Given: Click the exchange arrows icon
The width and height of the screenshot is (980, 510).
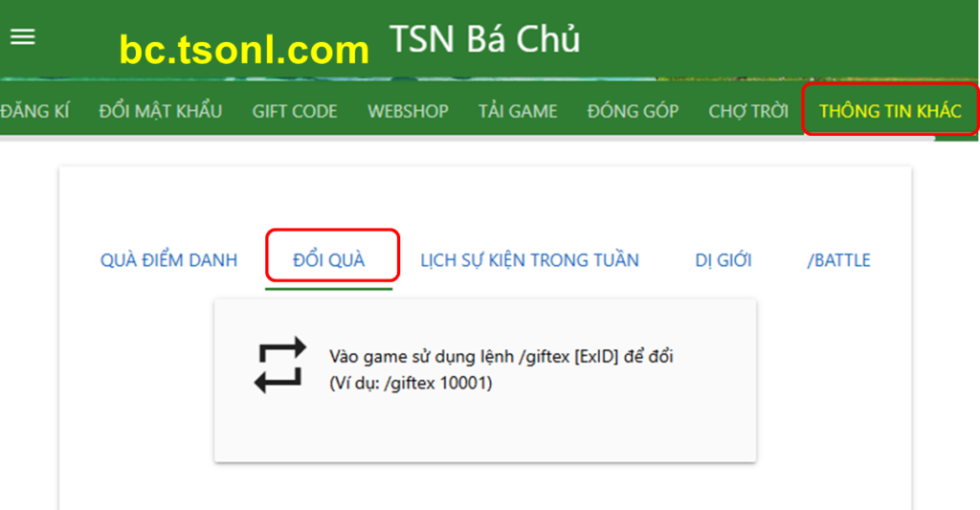Looking at the screenshot, I should pyautogui.click(x=280, y=365).
